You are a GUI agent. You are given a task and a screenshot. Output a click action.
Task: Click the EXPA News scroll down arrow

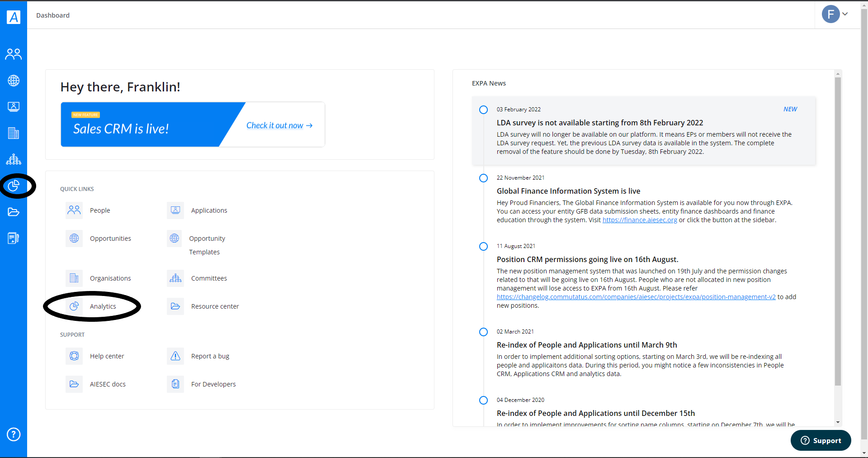pos(838,422)
